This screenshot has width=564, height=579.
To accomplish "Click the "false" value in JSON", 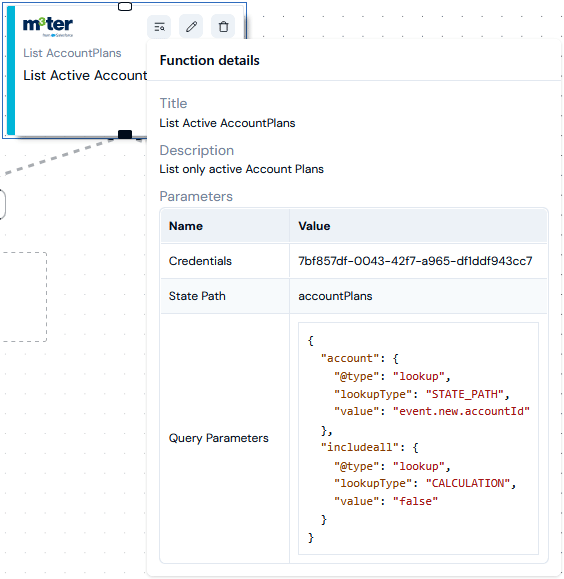I will [415, 501].
